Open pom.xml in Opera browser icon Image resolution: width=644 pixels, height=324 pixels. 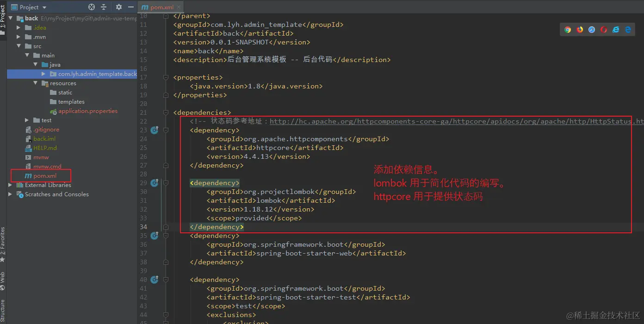604,30
